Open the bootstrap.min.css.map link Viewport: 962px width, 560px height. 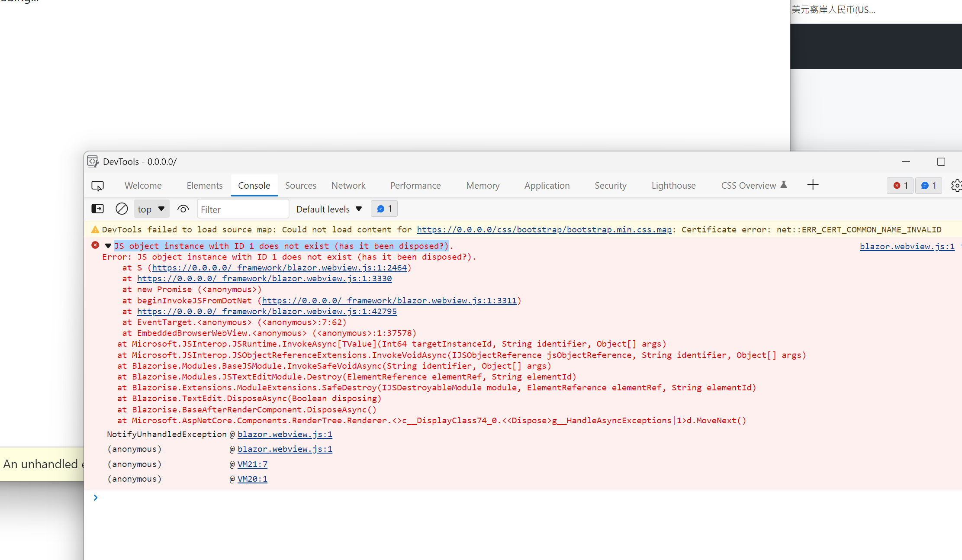(544, 229)
